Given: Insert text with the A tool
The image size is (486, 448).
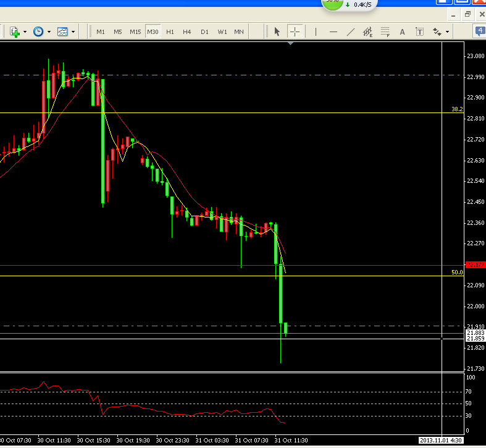Looking at the screenshot, I should click(x=403, y=32).
